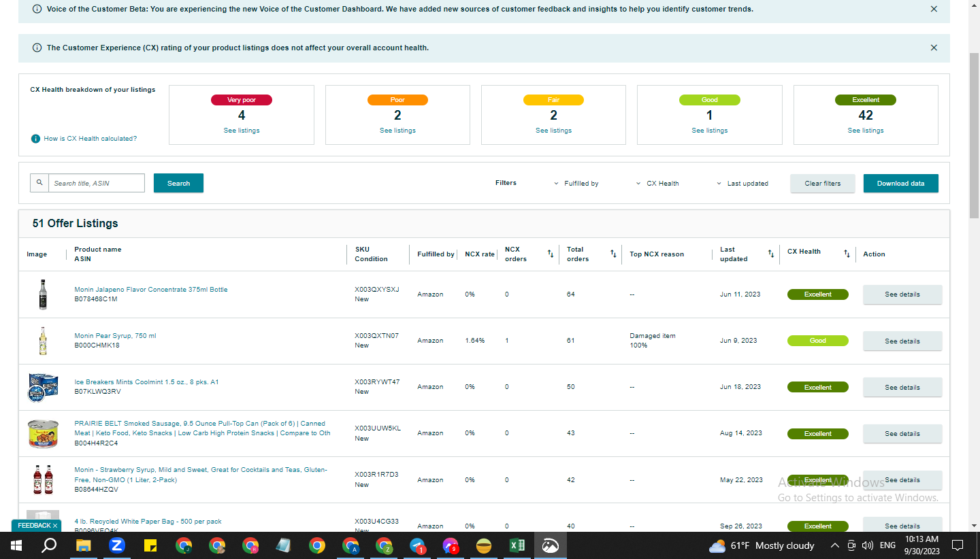Open 4 lb. Recycled White Paper Bag link
Image resolution: width=980 pixels, height=559 pixels.
pyautogui.click(x=148, y=522)
